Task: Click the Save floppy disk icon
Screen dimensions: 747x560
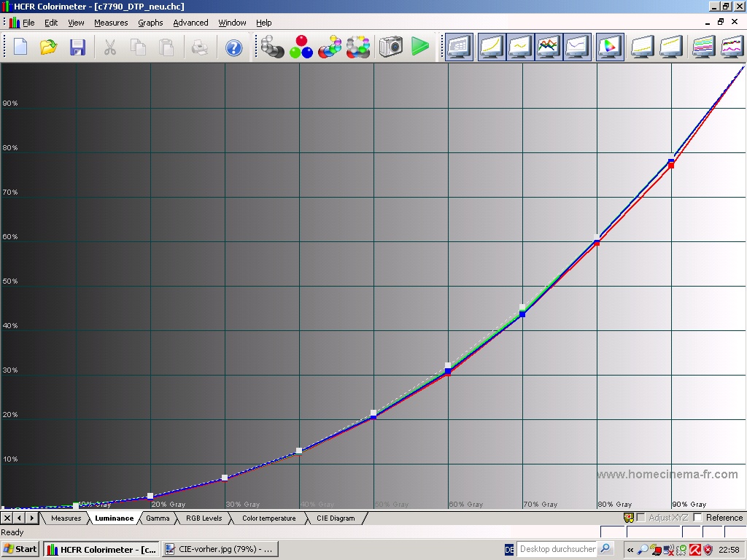Action: tap(77, 47)
